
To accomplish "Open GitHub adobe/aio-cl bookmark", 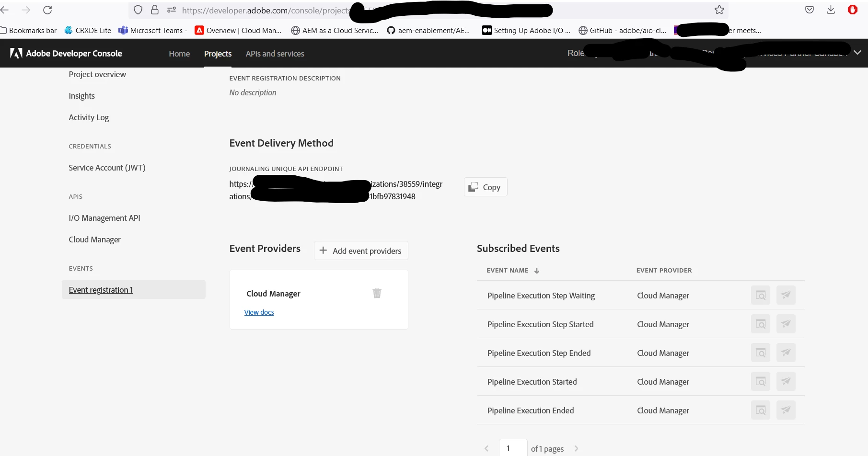I will tap(623, 30).
